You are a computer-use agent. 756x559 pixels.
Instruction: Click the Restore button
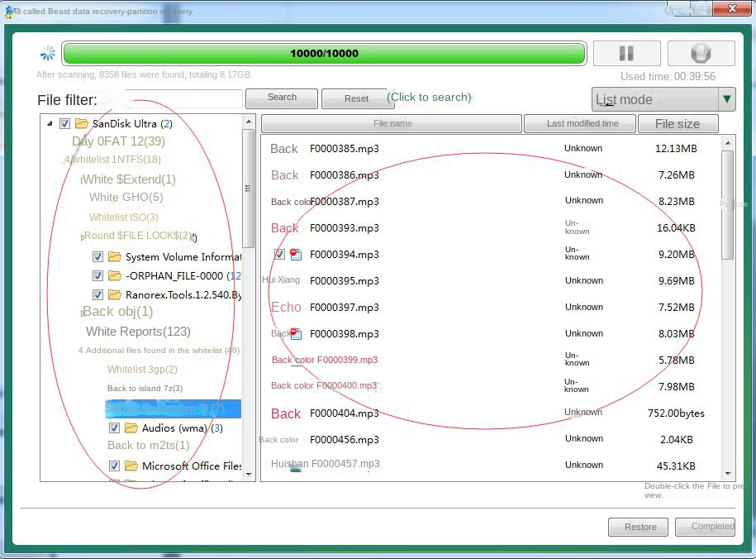pos(638,527)
